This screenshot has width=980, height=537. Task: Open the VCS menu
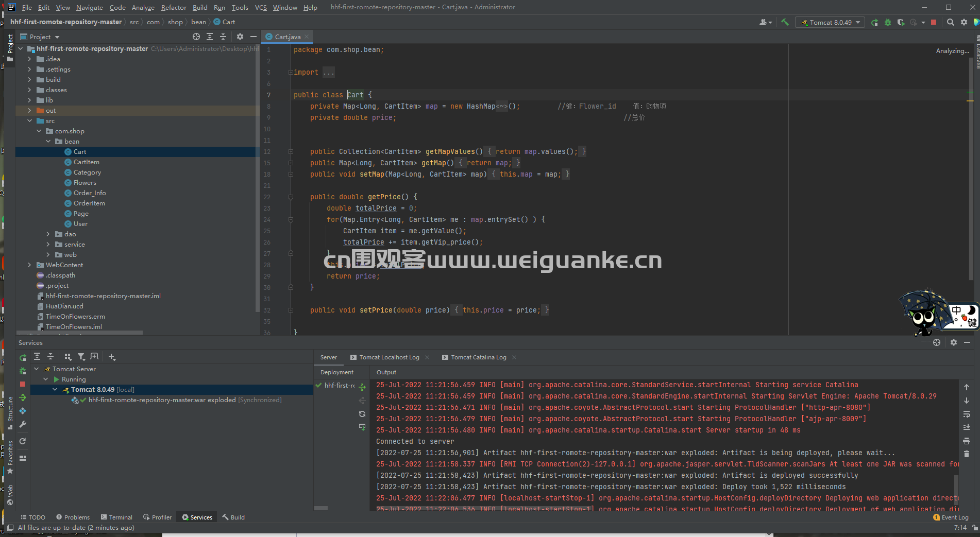[x=261, y=7]
